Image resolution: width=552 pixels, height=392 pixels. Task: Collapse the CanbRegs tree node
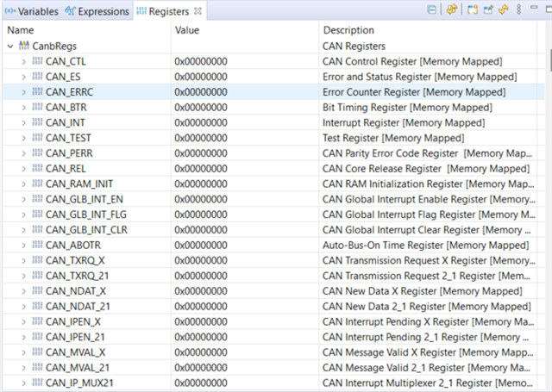9,46
